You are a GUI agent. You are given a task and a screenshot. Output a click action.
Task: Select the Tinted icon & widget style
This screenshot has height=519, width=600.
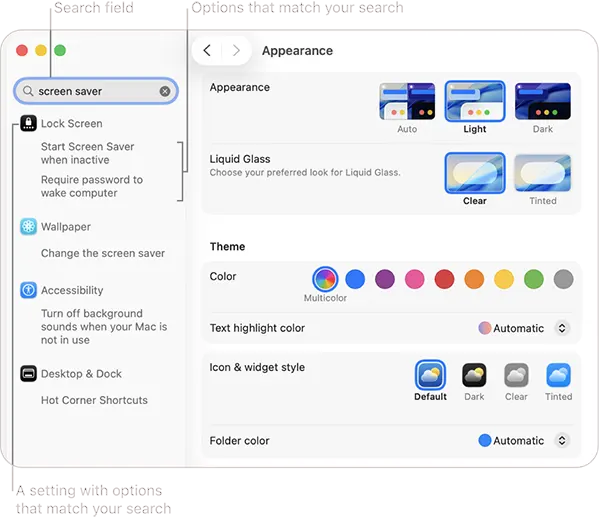click(x=558, y=375)
